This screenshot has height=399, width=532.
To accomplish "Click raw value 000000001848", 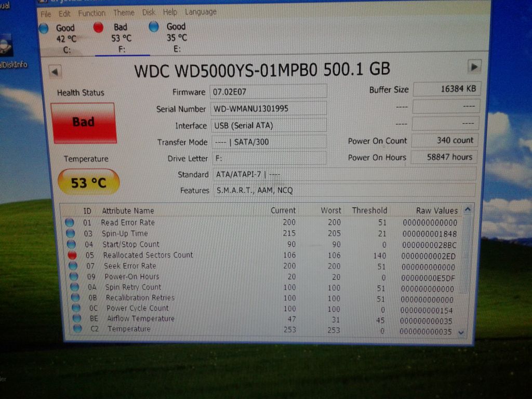I will (430, 234).
